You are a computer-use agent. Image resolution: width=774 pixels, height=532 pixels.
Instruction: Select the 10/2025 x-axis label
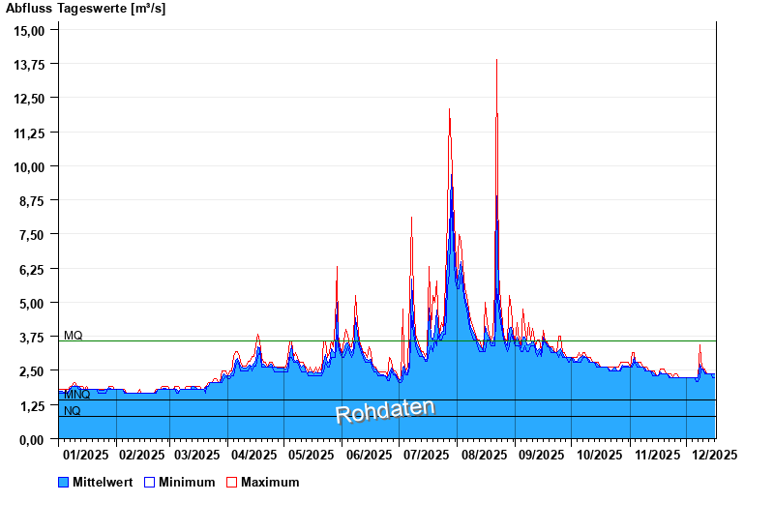tap(598, 455)
